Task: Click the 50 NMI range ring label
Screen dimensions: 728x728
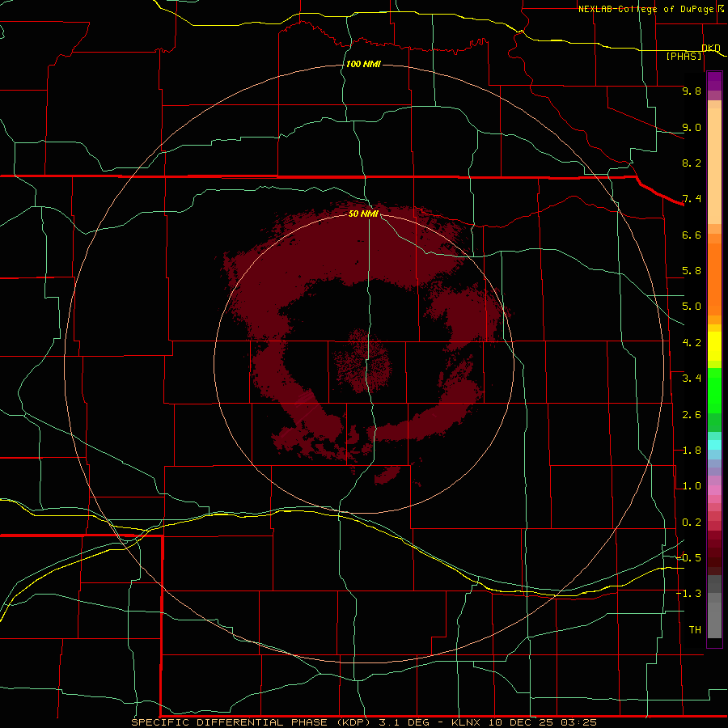Action: (x=363, y=214)
